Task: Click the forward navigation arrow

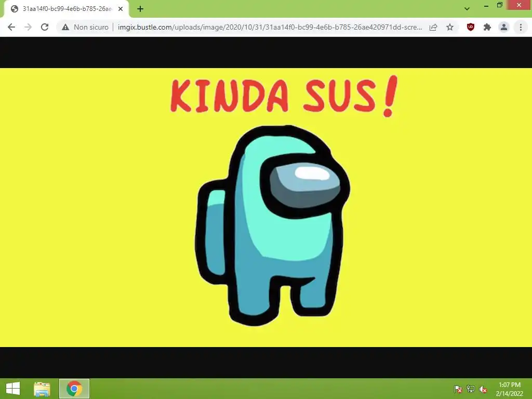Action: (x=28, y=27)
